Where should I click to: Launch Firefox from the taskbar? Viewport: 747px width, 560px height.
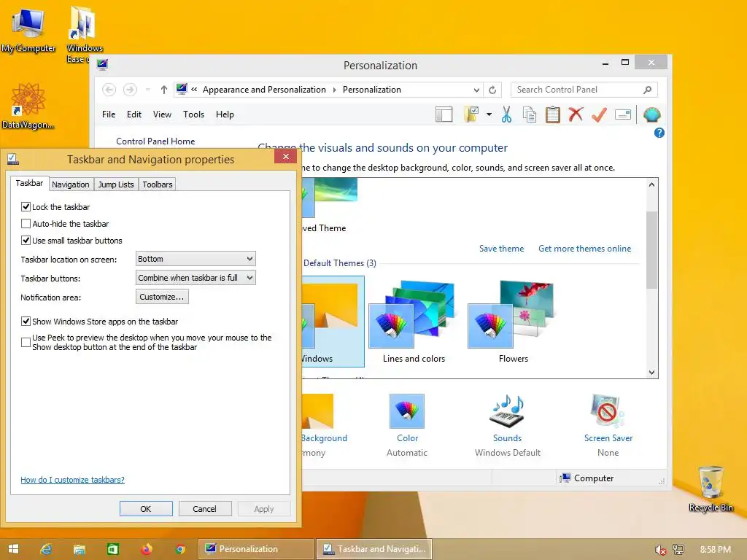(146, 549)
